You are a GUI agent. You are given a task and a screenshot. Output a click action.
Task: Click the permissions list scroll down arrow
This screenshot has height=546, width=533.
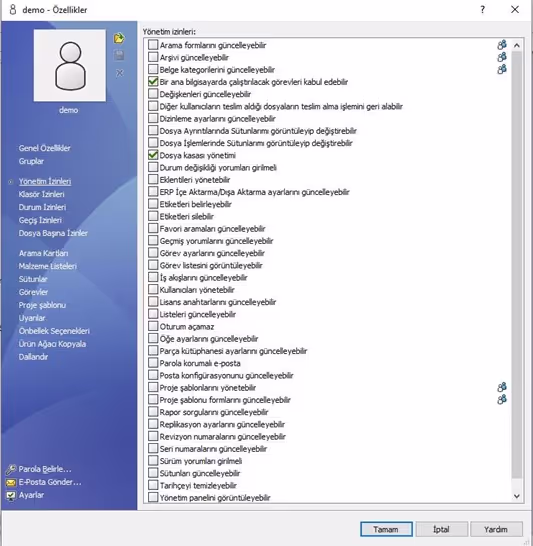[517, 496]
